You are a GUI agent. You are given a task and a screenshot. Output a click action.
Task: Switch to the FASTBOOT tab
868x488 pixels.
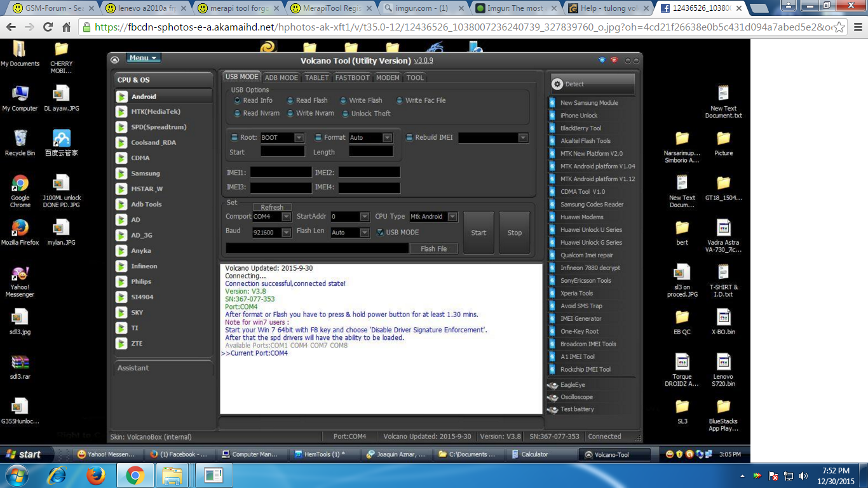pos(352,78)
